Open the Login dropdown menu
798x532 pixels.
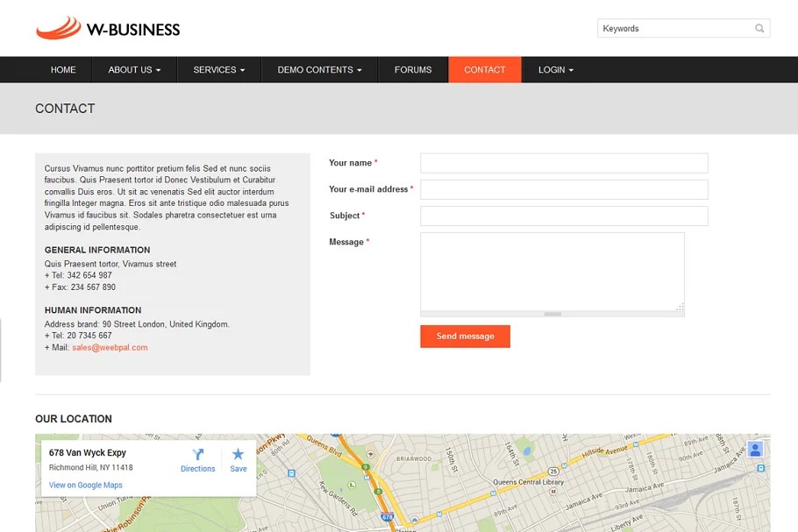(x=556, y=70)
